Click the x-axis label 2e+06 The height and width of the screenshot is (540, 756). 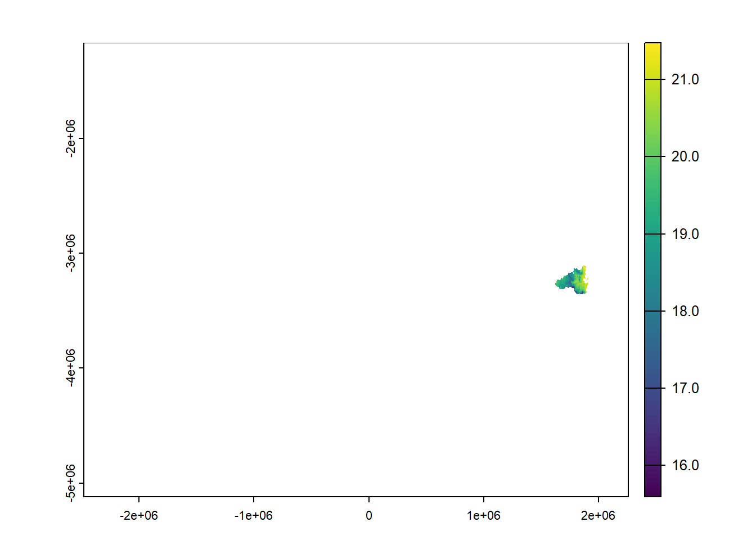(598, 515)
